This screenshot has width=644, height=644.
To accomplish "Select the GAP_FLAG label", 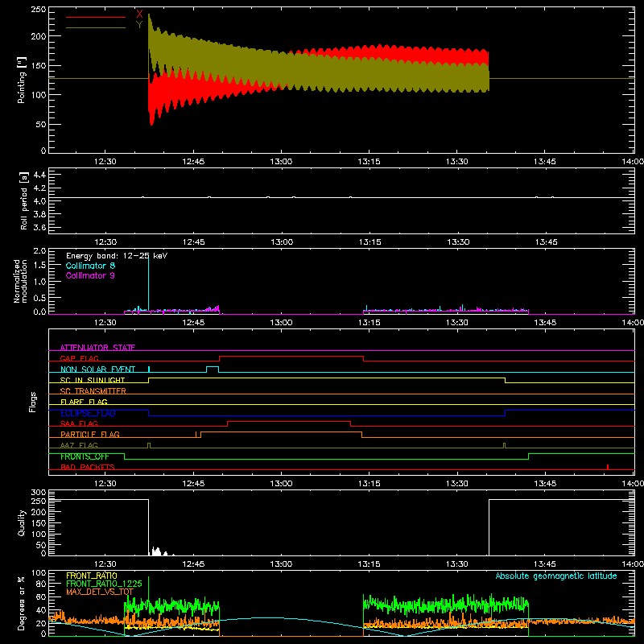I will point(79,358).
